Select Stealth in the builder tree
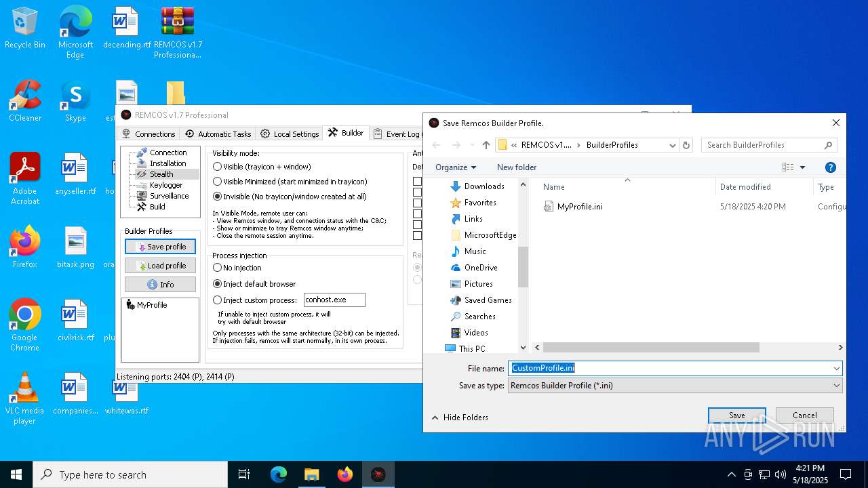The height and width of the screenshot is (488, 868). point(161,174)
